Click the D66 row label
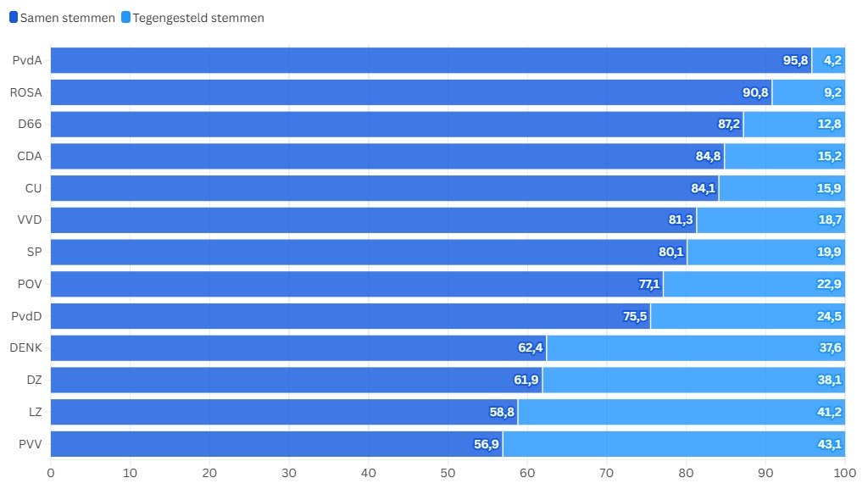Viewport: 868px width, 489px height. coord(30,125)
